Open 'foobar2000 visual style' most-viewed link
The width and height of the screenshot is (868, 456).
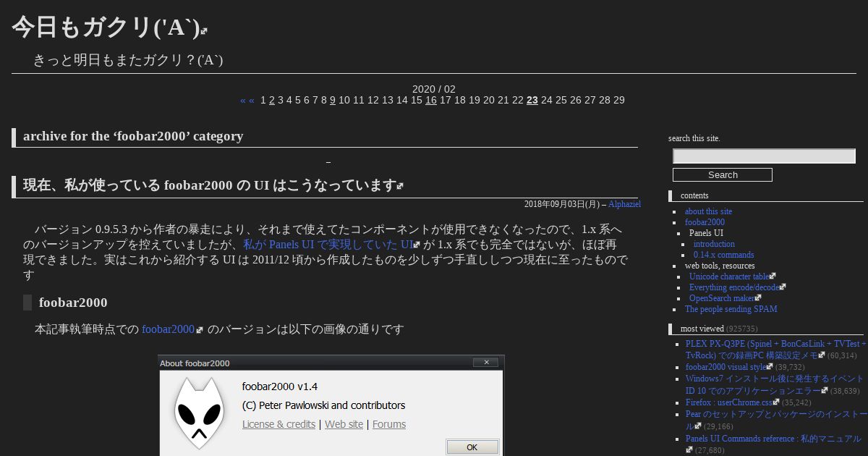click(x=726, y=367)
